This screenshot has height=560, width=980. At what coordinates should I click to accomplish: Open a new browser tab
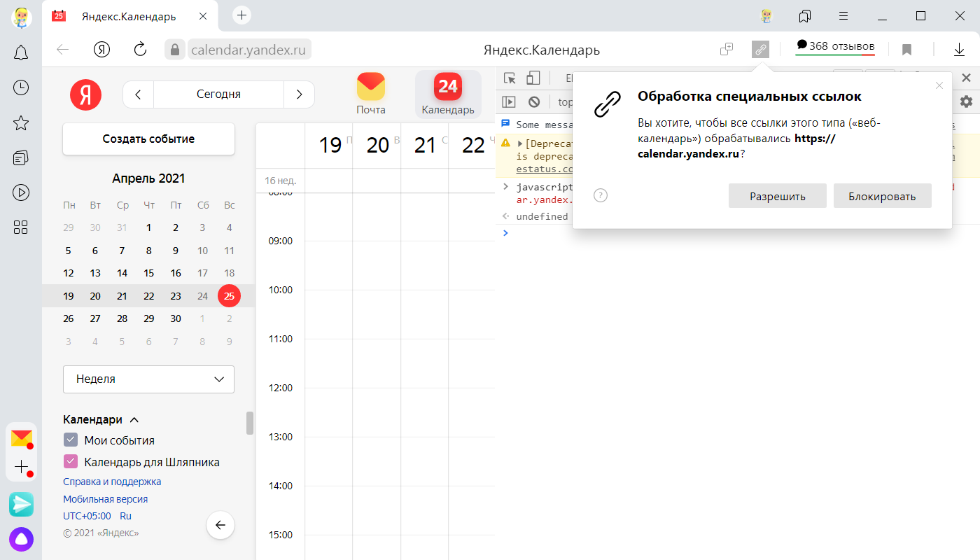click(241, 15)
